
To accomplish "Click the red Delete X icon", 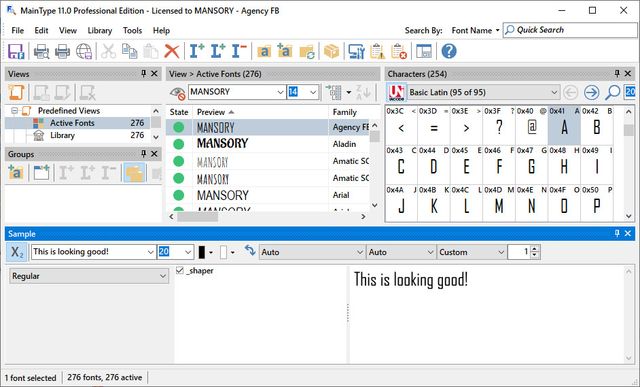I will 172,51.
